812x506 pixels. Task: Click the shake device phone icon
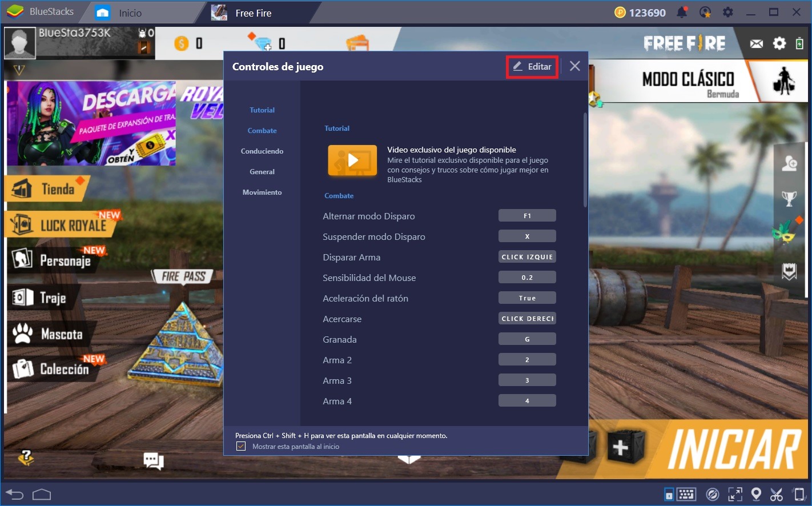[798, 494]
